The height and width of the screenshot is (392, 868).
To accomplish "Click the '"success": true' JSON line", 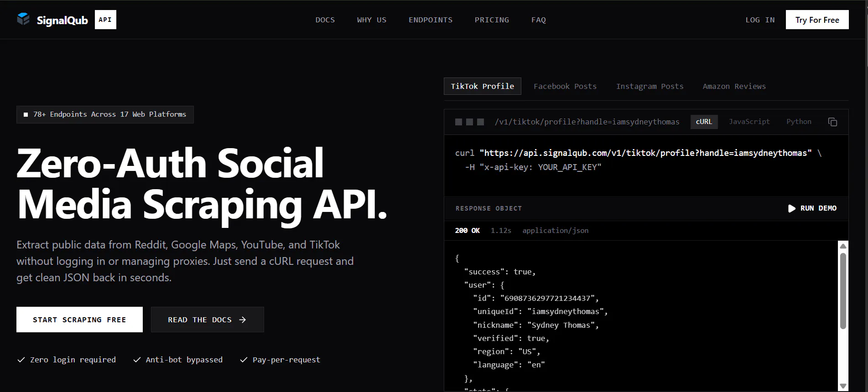I will pyautogui.click(x=500, y=272).
